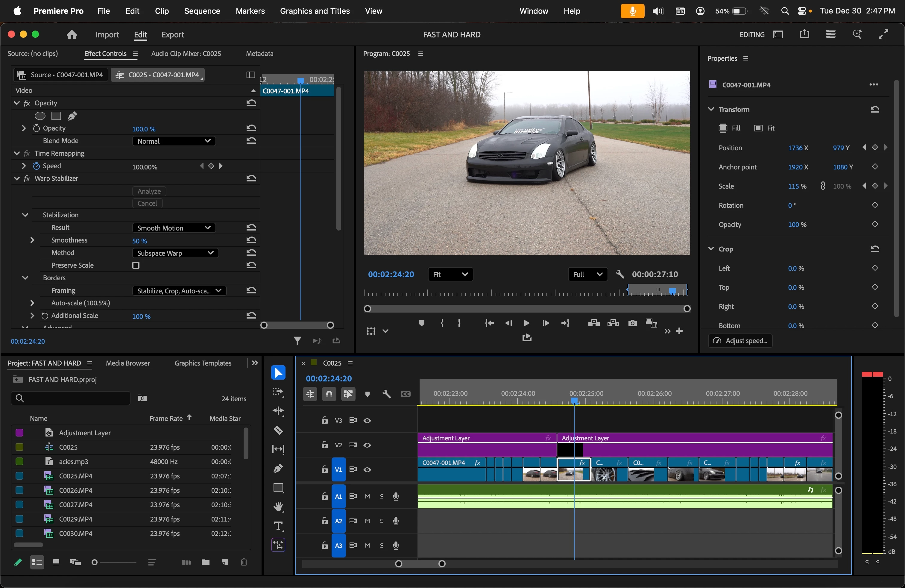Click the project search field
The height and width of the screenshot is (588, 905).
click(71, 398)
